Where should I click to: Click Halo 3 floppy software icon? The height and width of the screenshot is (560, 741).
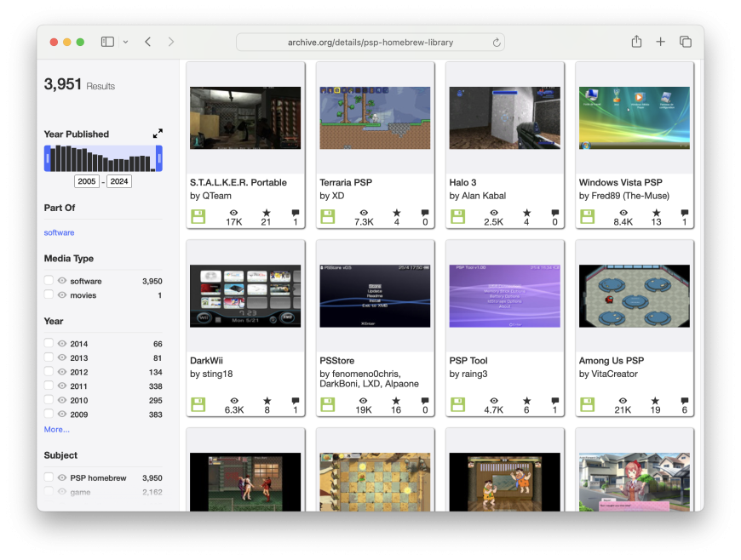(457, 217)
